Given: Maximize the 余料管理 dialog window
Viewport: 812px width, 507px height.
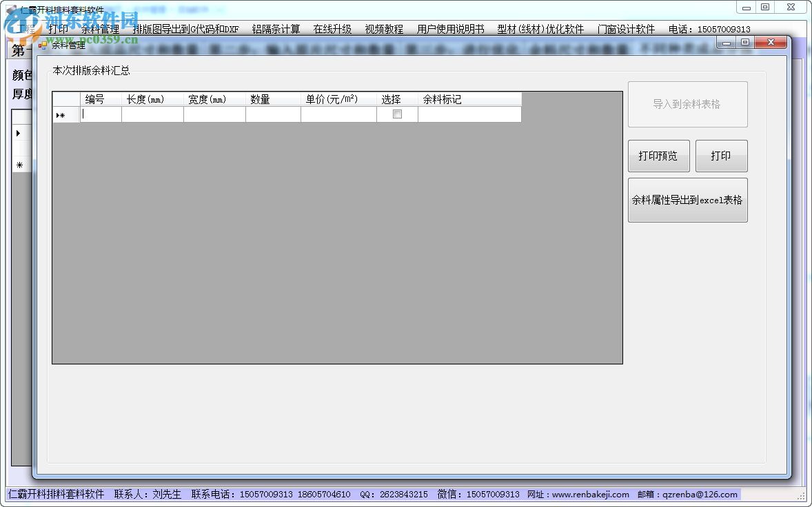Looking at the screenshot, I should click(x=744, y=43).
